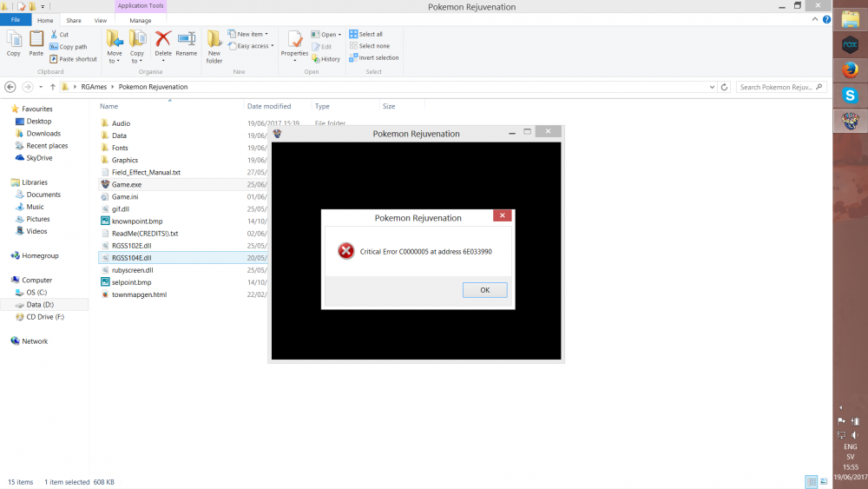Click History in the Open group
The image size is (868, 489).
(326, 59)
